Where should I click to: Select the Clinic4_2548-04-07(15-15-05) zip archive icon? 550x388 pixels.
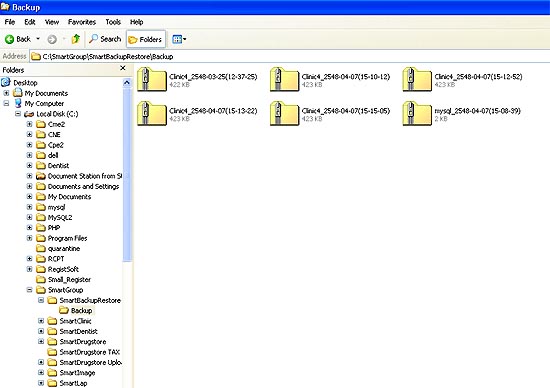(284, 113)
